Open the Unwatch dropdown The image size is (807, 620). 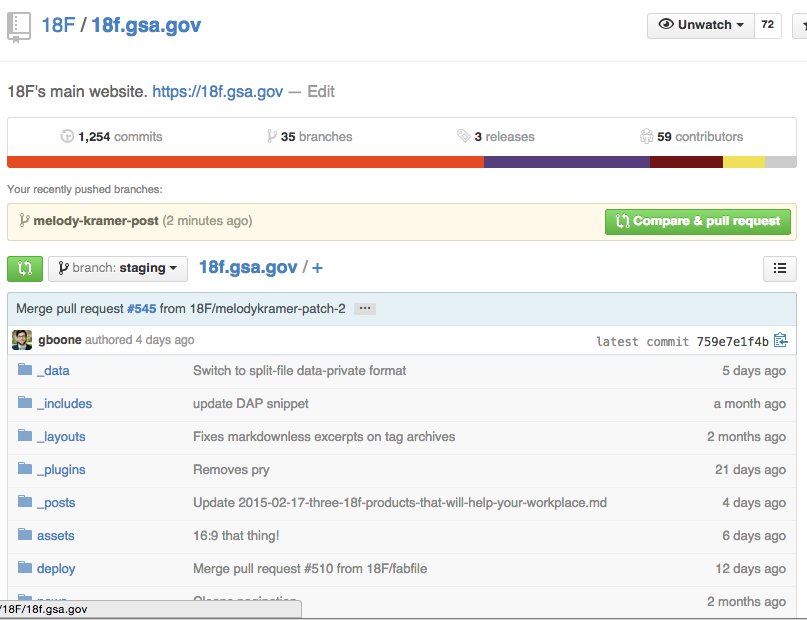pos(701,25)
